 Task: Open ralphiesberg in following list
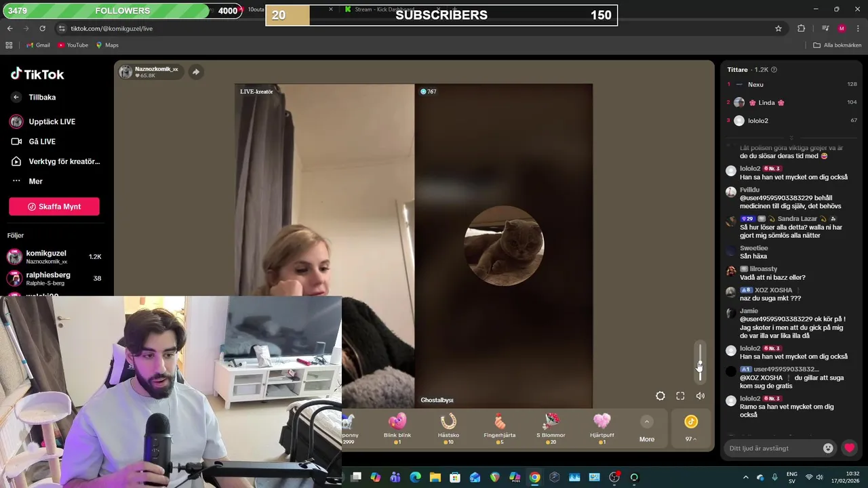point(54,279)
